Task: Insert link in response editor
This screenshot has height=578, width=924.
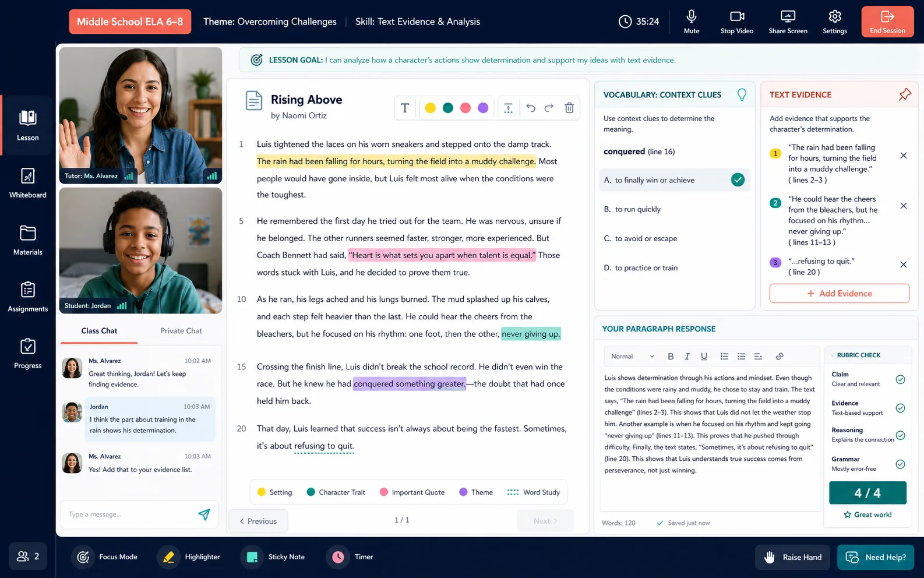Action: point(780,356)
